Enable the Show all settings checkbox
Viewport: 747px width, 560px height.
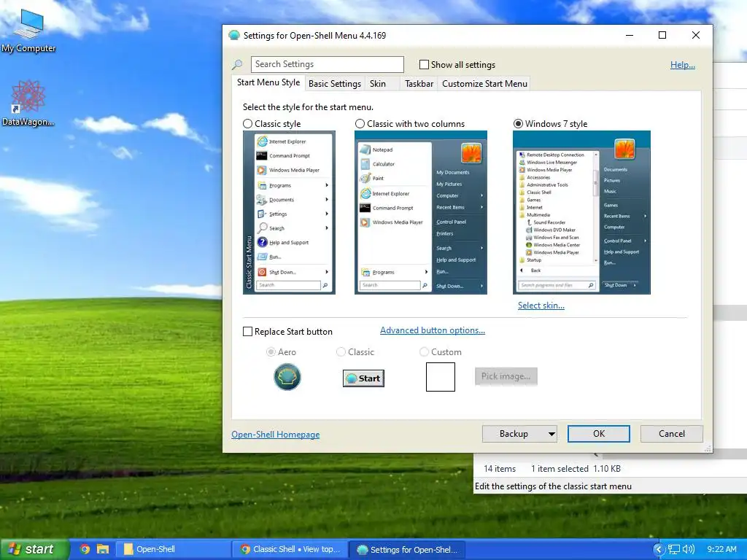(x=424, y=64)
